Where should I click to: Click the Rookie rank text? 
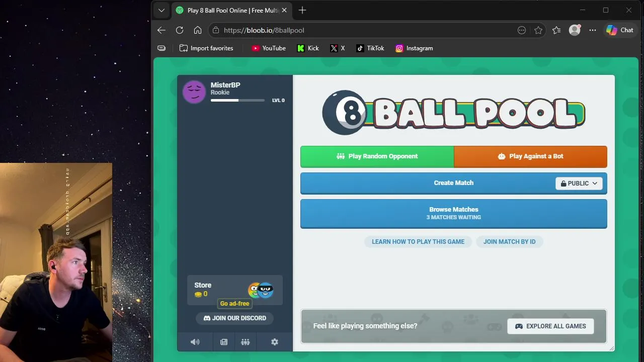(x=220, y=93)
